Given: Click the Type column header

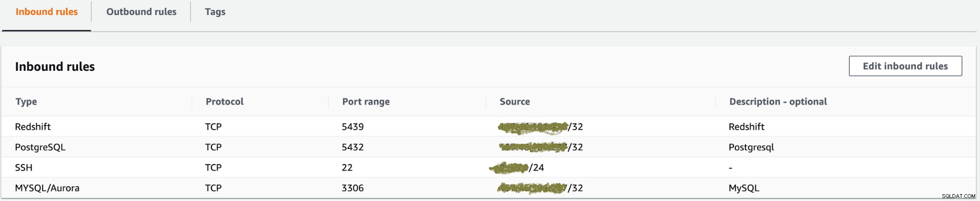Looking at the screenshot, I should point(26,102).
